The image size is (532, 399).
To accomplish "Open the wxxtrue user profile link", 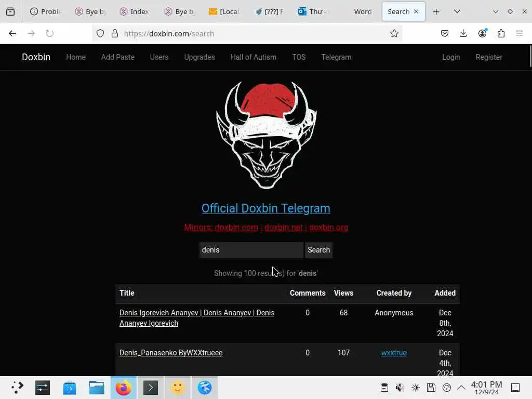I will [x=394, y=353].
